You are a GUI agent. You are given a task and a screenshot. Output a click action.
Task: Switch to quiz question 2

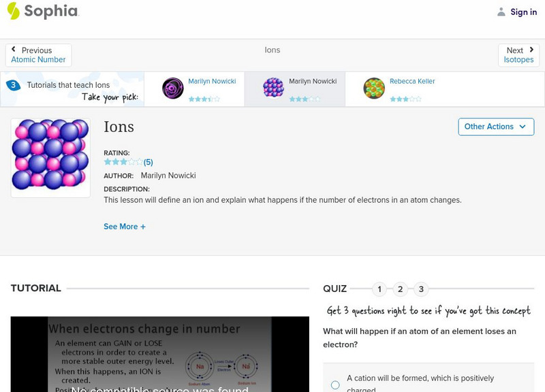[401, 289]
